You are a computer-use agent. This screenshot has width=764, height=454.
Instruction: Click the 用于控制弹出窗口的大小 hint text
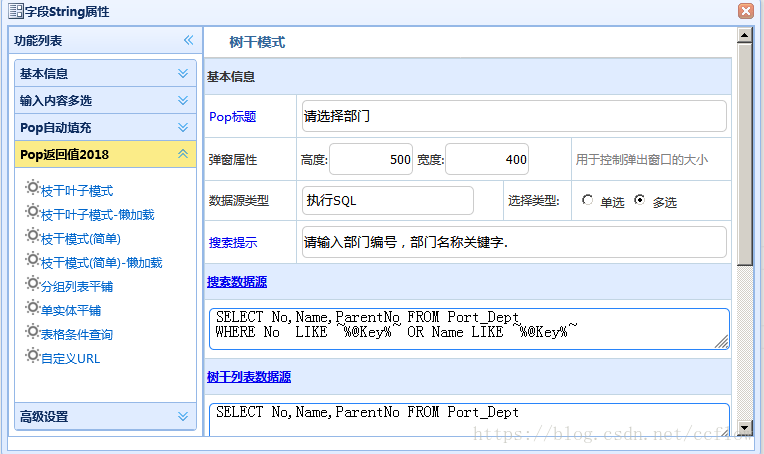pos(642,160)
